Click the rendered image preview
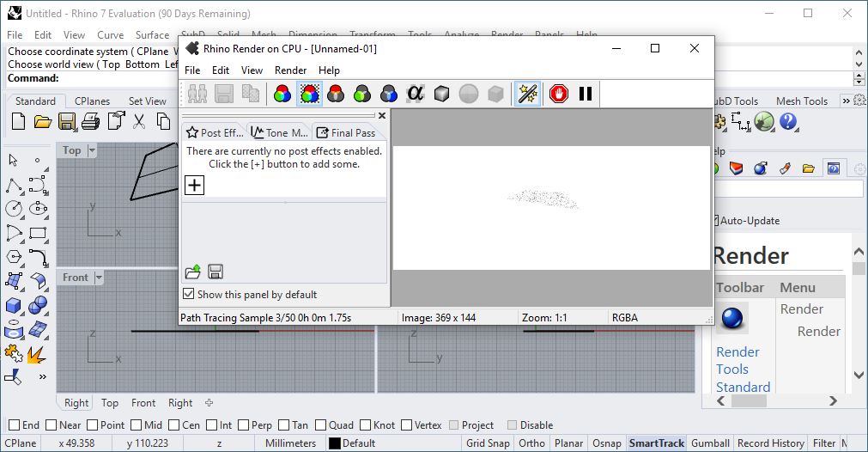The image size is (868, 452). pyautogui.click(x=551, y=208)
